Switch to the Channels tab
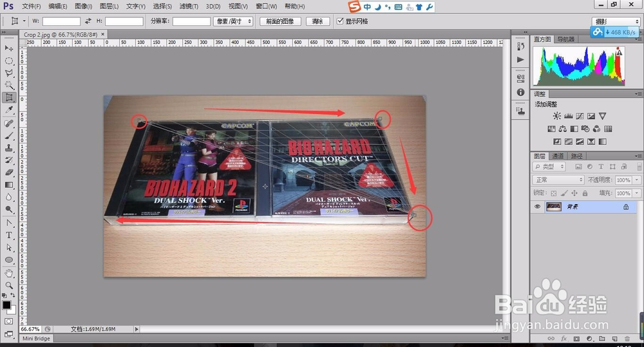Image resolution: width=644 pixels, height=347 pixels. 557,156
